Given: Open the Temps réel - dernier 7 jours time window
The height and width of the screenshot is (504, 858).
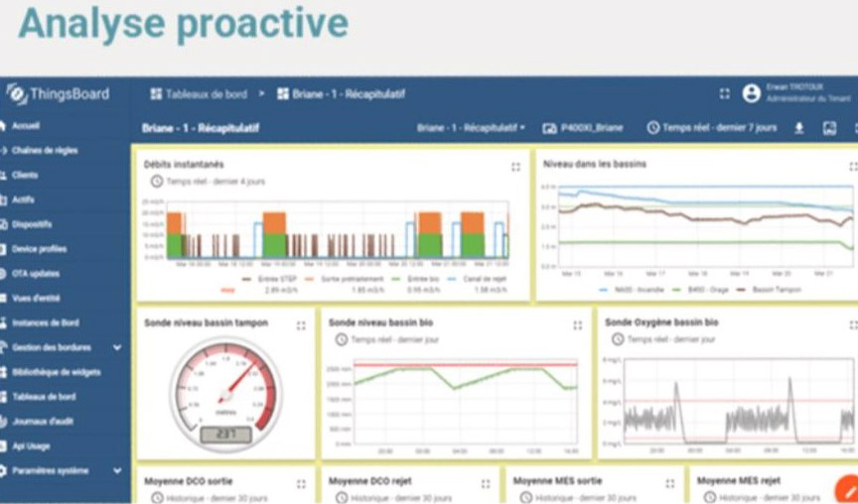Looking at the screenshot, I should point(711,128).
